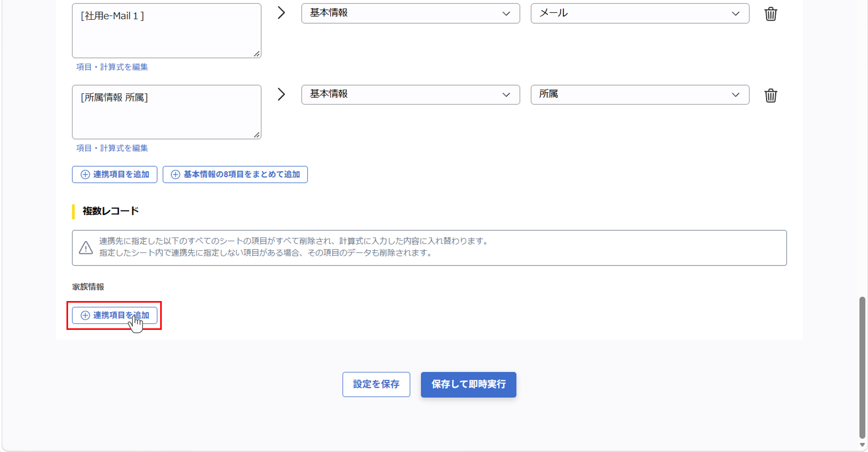Screen dimensions: 868x452
Task: Click the scrollbar down arrow
Action: (x=862, y=445)
